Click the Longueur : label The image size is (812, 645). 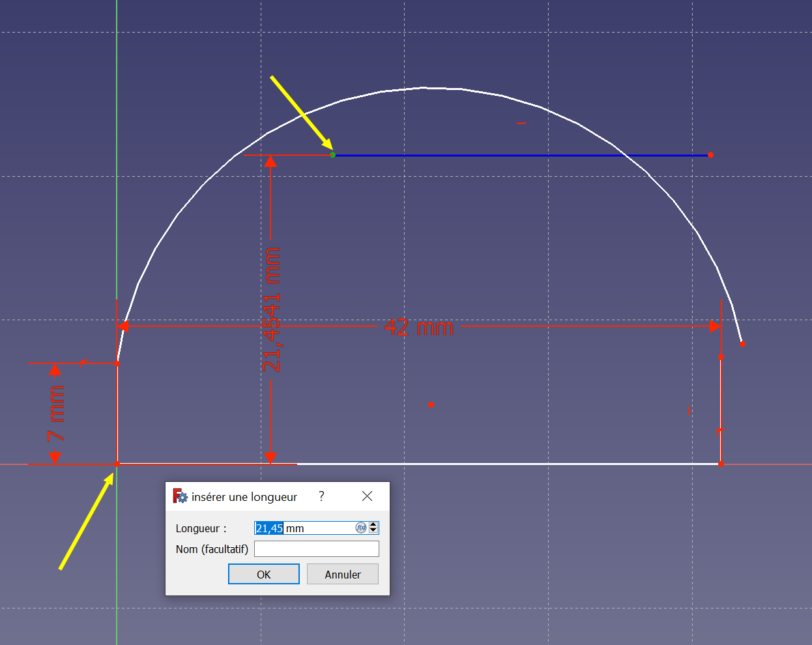point(201,528)
